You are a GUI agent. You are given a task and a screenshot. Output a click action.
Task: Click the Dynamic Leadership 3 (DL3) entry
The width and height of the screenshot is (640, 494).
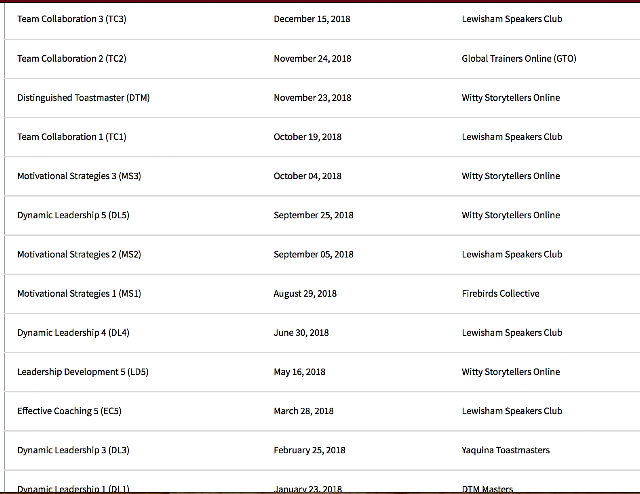pos(73,450)
